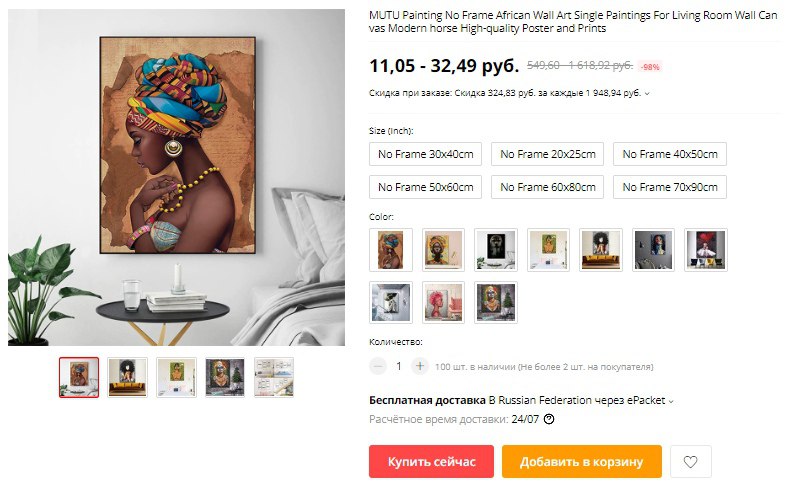This screenshot has width=789, height=482.
Task: Click Купить сейчас red button
Action: coord(431,461)
